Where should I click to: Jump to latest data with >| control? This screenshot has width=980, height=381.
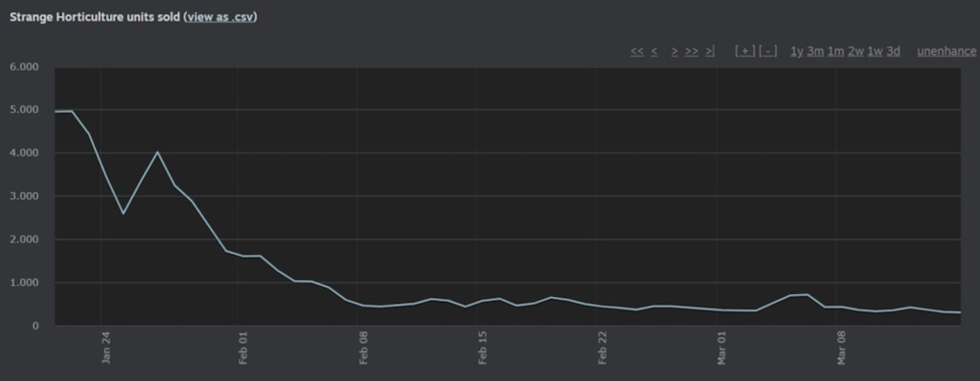coord(710,51)
